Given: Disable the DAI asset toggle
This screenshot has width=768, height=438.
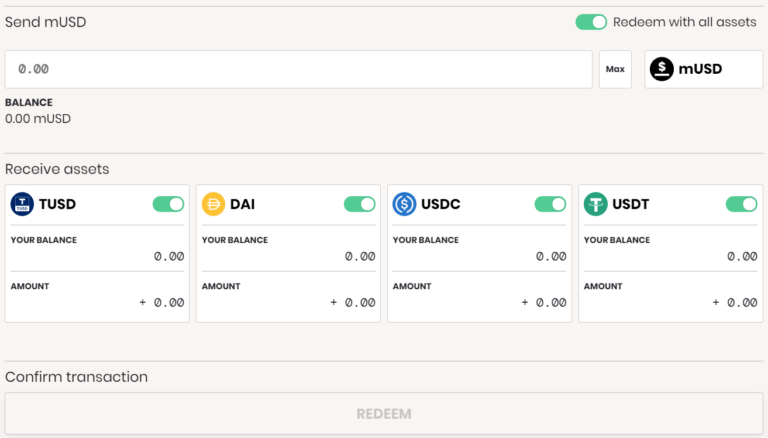Looking at the screenshot, I should click(360, 204).
